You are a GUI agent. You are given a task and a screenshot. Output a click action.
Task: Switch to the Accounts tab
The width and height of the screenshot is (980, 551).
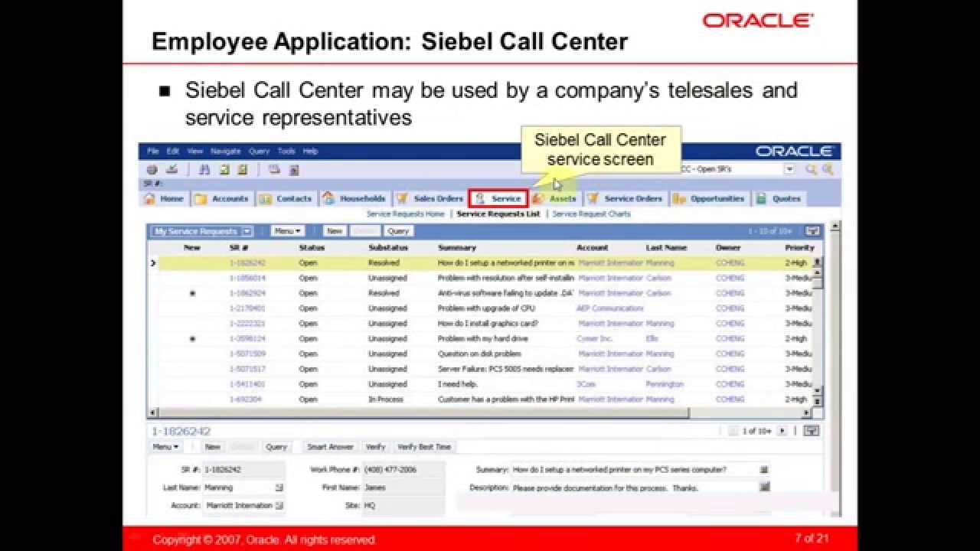222,198
